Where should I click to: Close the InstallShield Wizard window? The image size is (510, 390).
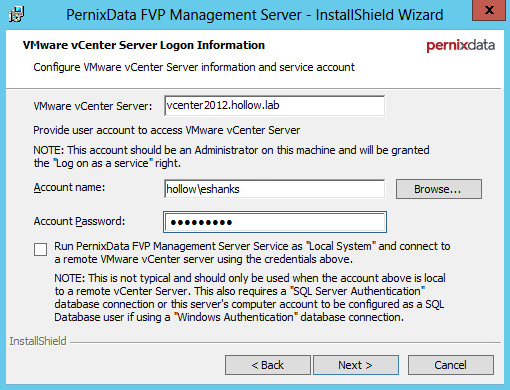tap(489, 10)
